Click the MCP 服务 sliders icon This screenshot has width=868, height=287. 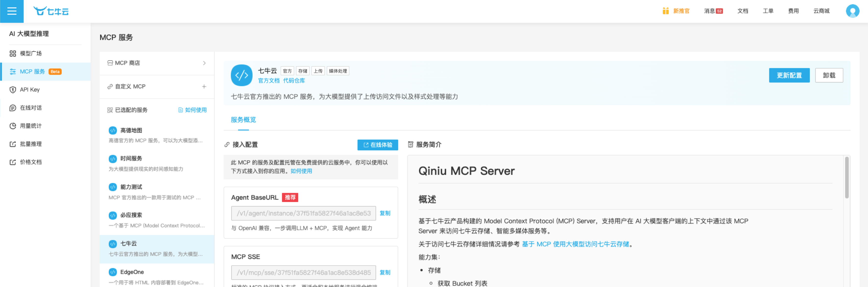(x=13, y=71)
